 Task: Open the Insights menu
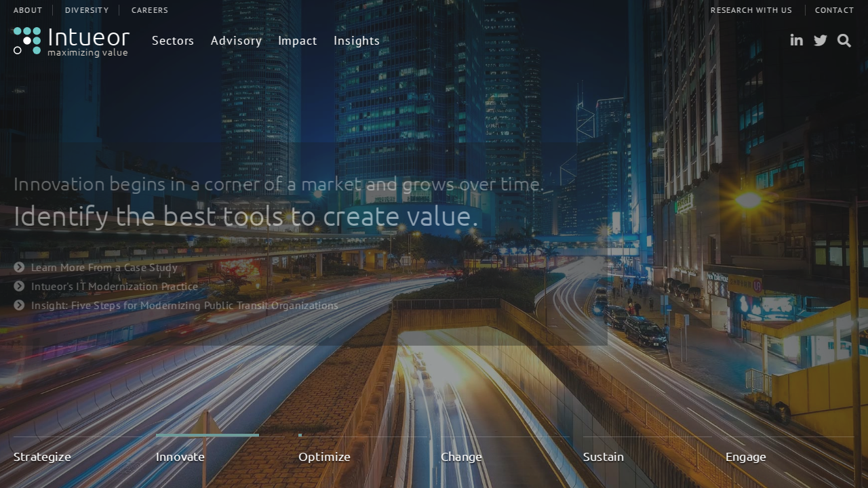coord(357,41)
